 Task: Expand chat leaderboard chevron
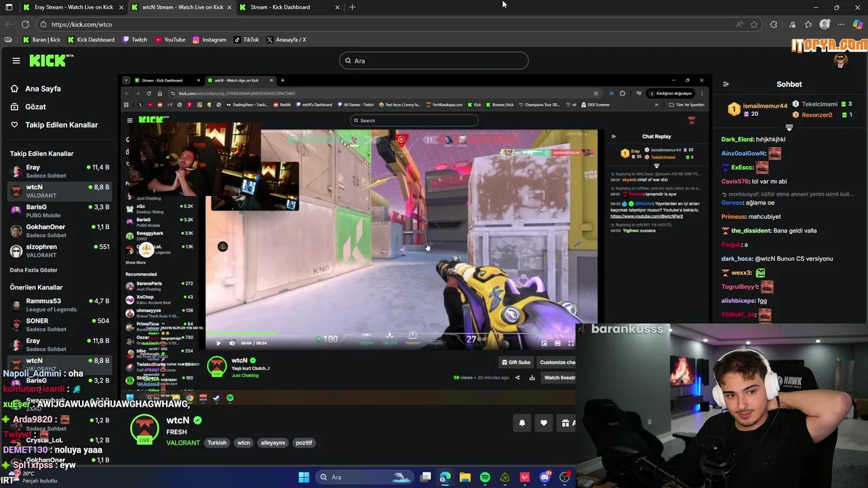789,127
